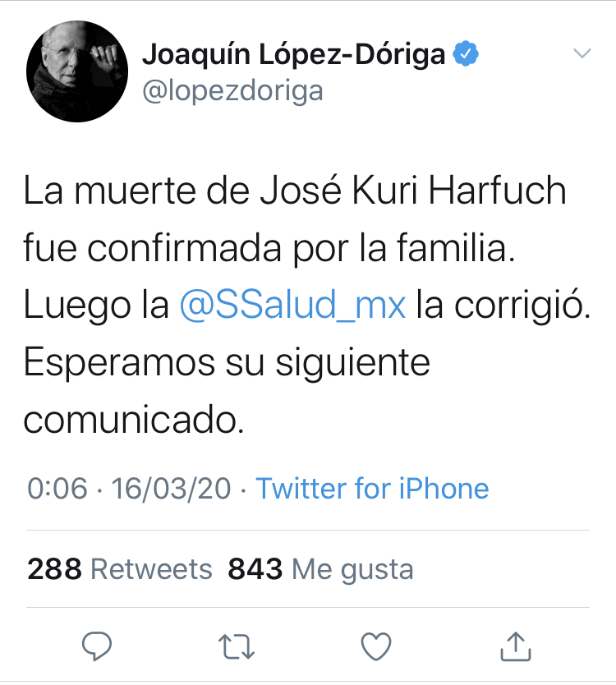Click the Joaquín López-Dóriga display name
The image size is (616, 685).
293,54
